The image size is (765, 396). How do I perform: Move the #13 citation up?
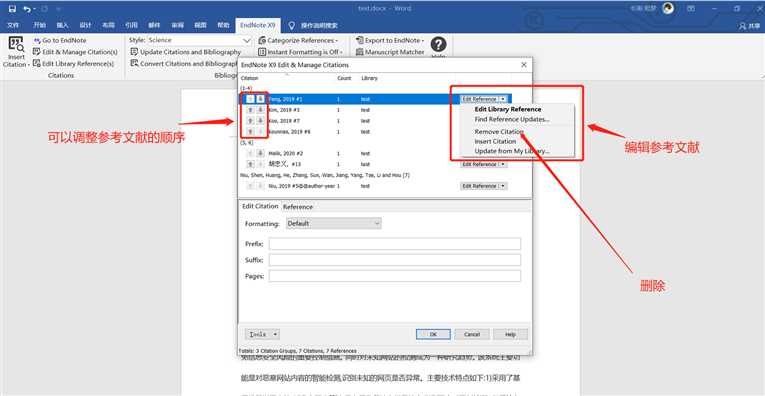(x=249, y=164)
